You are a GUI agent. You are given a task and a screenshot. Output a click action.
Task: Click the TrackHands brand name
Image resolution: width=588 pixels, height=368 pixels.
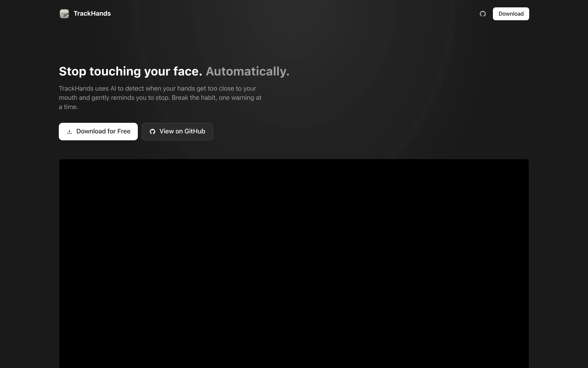[x=92, y=14]
